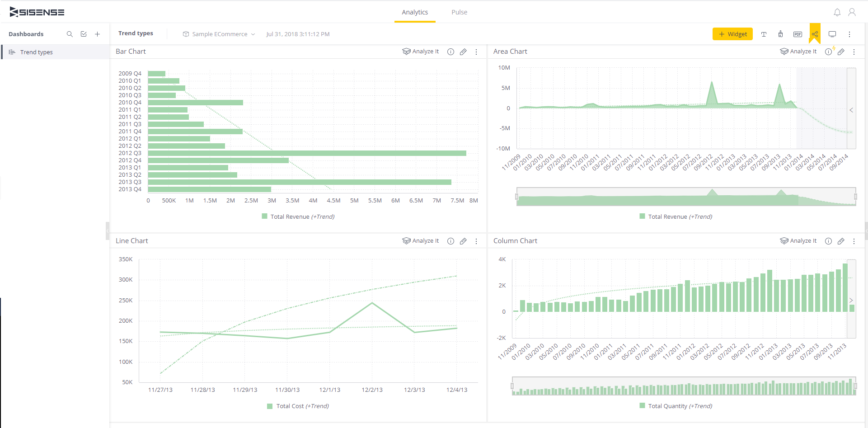Open the search icon in Dashboards panel
Screen dimensions: 868x428
(x=70, y=33)
